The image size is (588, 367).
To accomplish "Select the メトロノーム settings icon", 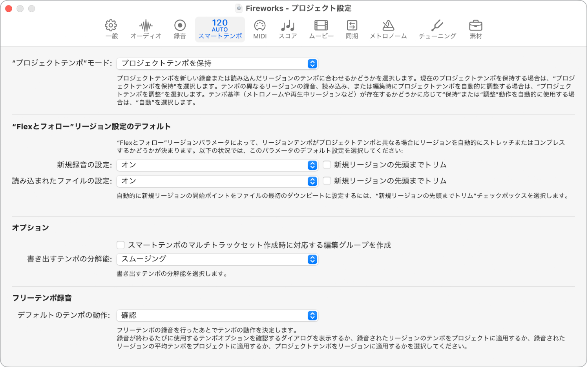I will click(x=388, y=29).
